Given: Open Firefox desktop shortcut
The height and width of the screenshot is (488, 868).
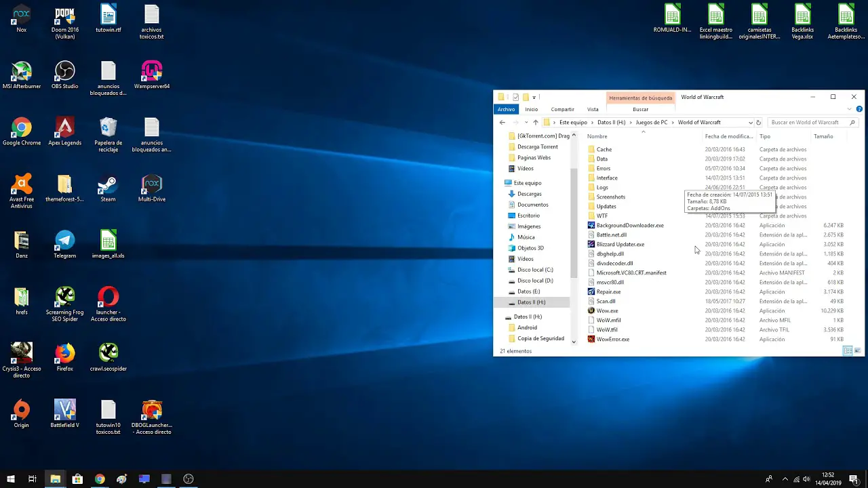Looking at the screenshot, I should point(64,358).
